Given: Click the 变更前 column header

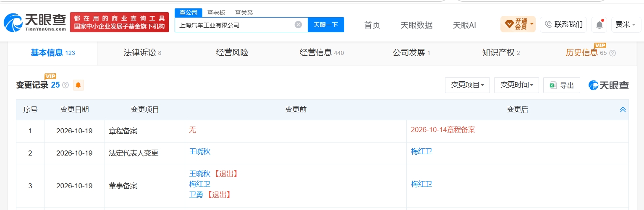Looking at the screenshot, I should pyautogui.click(x=296, y=109).
